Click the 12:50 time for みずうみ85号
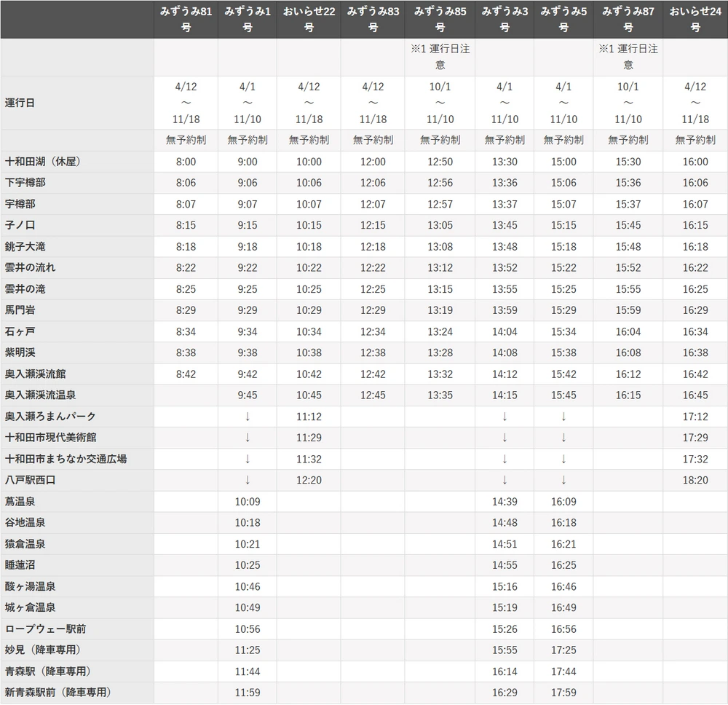 click(x=440, y=162)
